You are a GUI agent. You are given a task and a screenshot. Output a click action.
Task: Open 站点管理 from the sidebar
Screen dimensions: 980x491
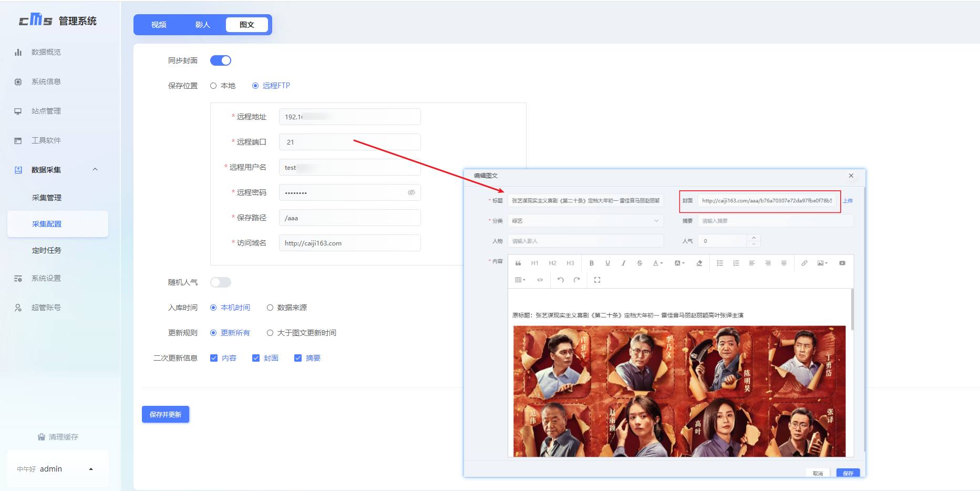(46, 111)
